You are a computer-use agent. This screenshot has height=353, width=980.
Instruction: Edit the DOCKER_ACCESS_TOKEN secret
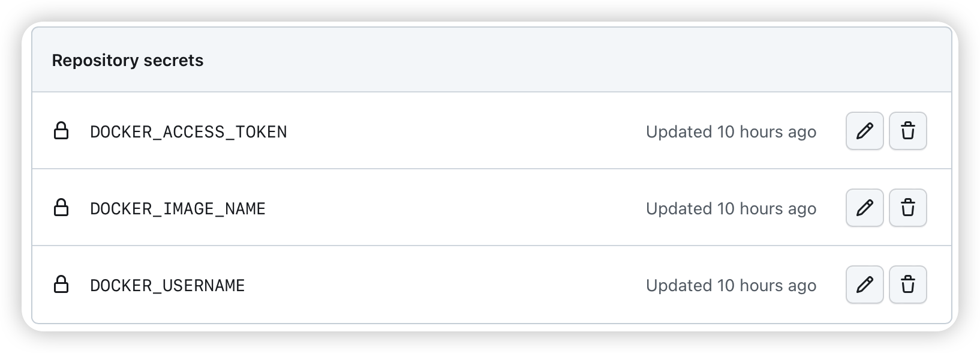864,131
